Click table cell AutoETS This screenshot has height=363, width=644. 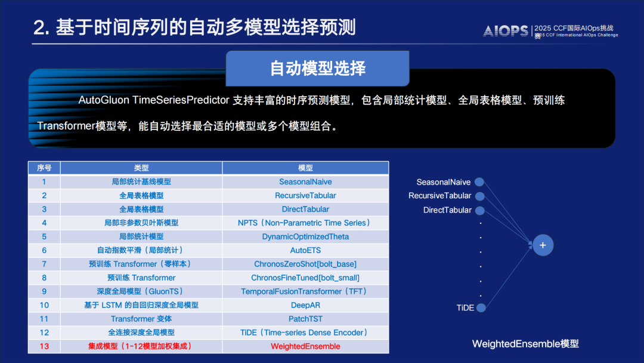pos(305,250)
